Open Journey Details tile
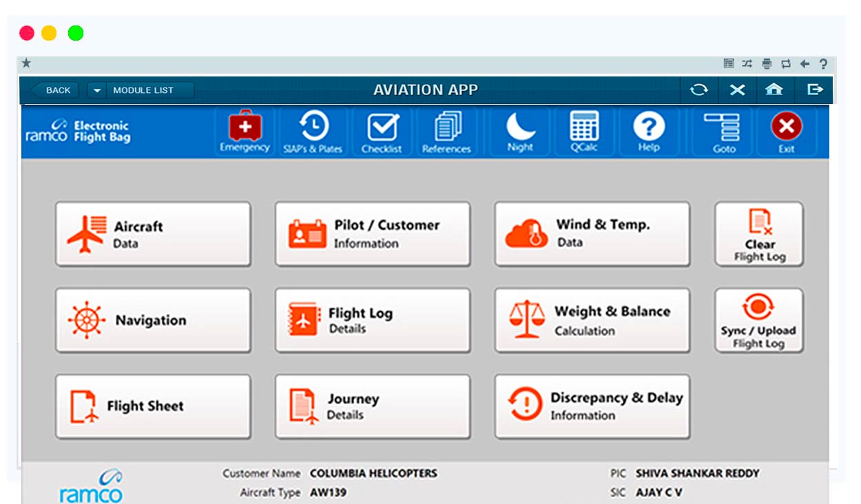Viewport: 861px width, 504px height. (x=373, y=406)
